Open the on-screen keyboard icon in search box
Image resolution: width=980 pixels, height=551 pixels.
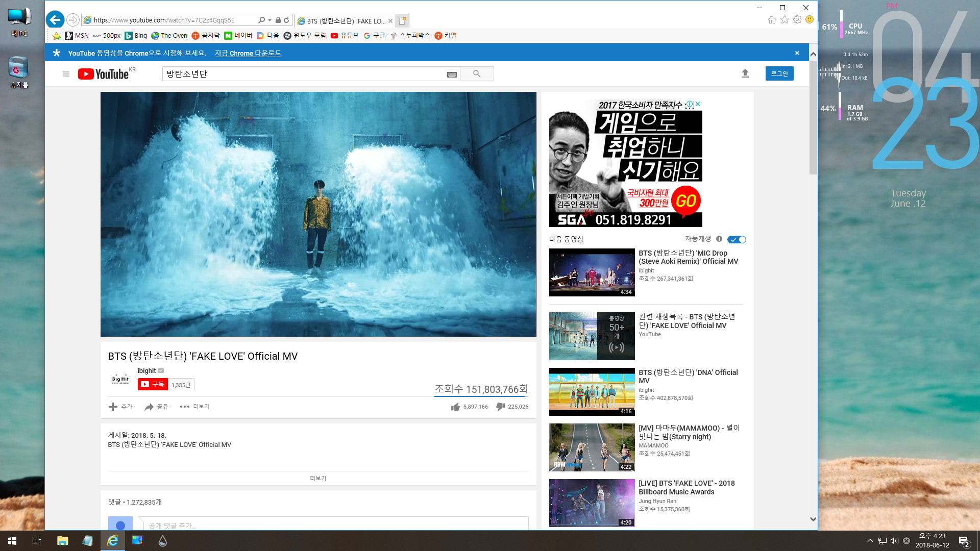452,74
